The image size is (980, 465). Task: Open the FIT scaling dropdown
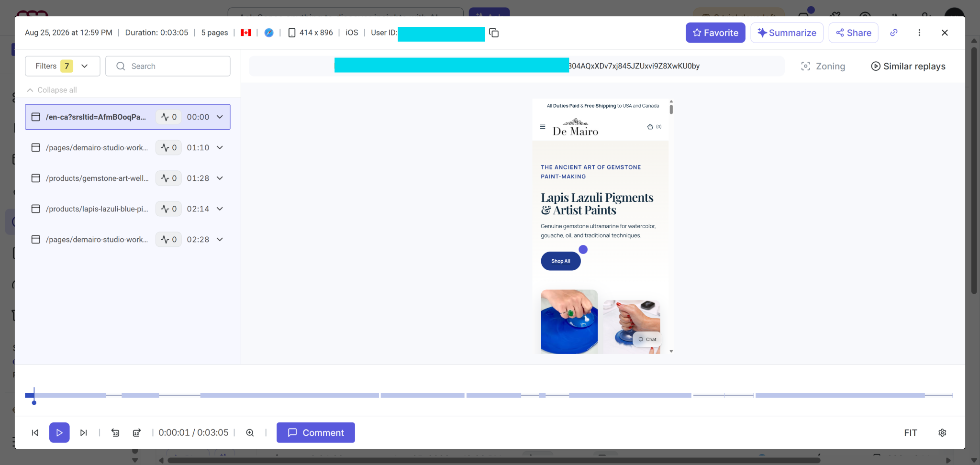coord(910,432)
